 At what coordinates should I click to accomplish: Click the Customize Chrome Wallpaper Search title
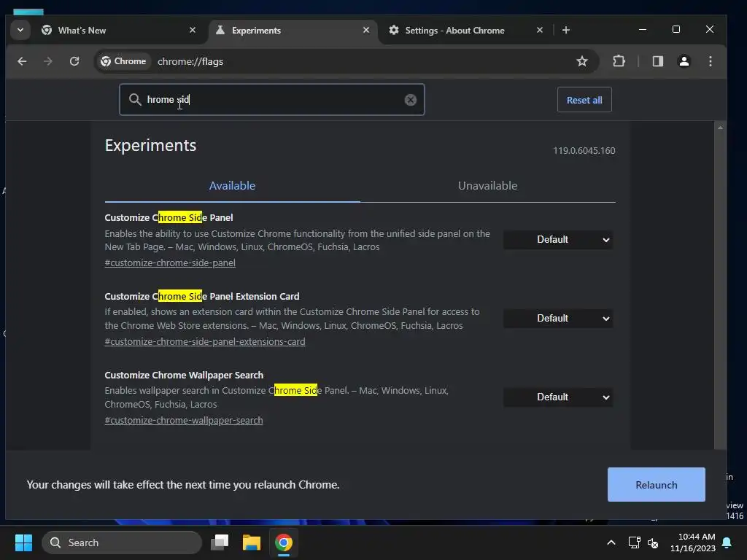pyautogui.click(x=184, y=376)
